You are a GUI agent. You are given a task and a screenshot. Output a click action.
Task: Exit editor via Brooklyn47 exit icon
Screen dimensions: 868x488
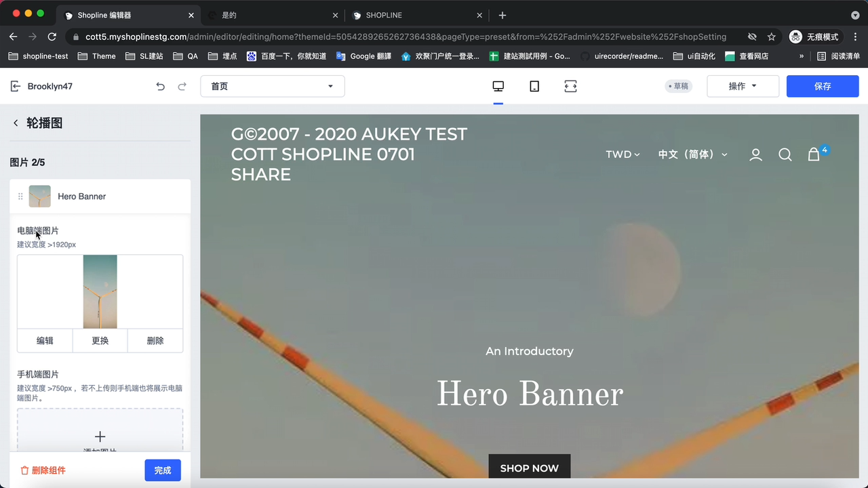[x=16, y=86]
